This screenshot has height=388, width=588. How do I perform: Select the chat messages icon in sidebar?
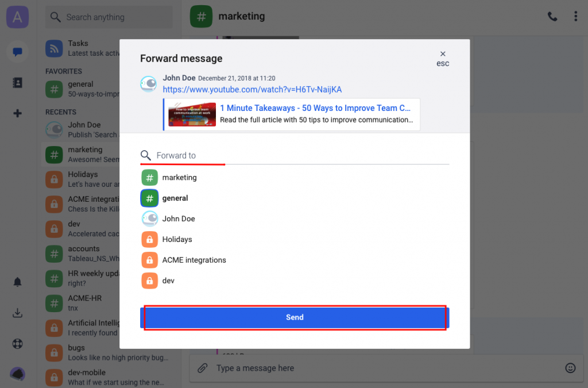tap(17, 52)
